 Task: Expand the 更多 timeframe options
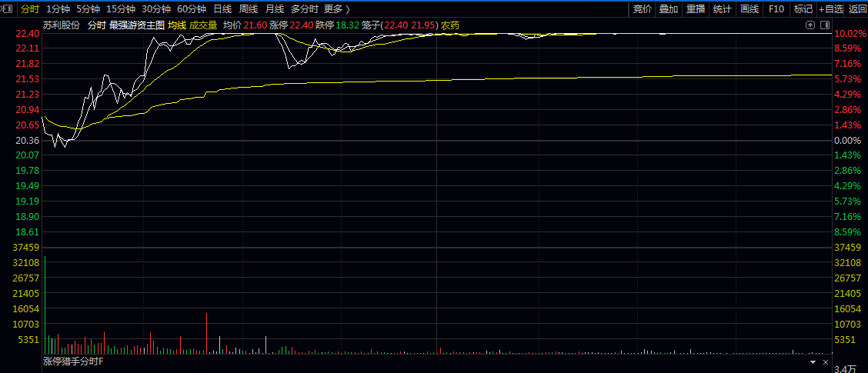click(x=336, y=9)
